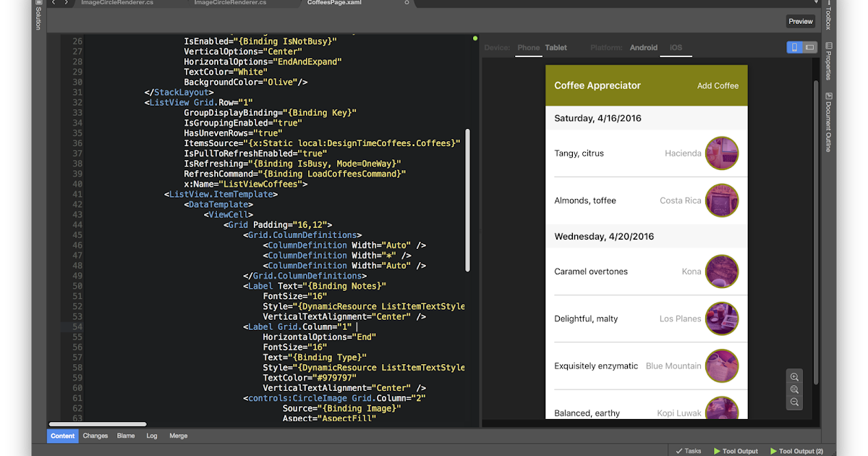Select the Changes tab at the bottom
This screenshot has height=456, width=868.
[x=97, y=436]
